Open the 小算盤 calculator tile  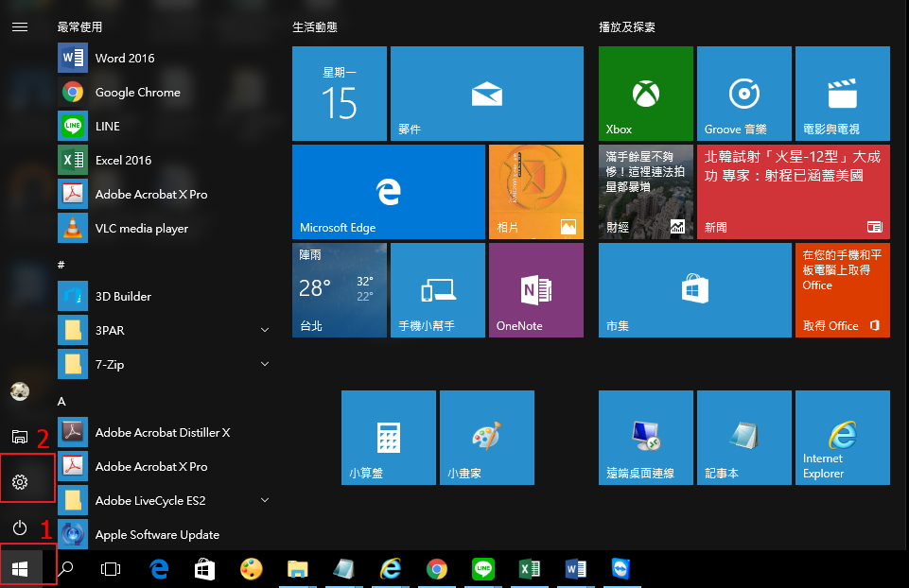(389, 438)
